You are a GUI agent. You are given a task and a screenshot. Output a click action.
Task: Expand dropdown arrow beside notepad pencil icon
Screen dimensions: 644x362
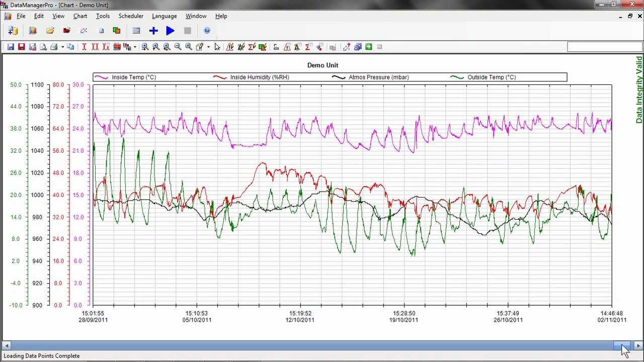(x=208, y=47)
